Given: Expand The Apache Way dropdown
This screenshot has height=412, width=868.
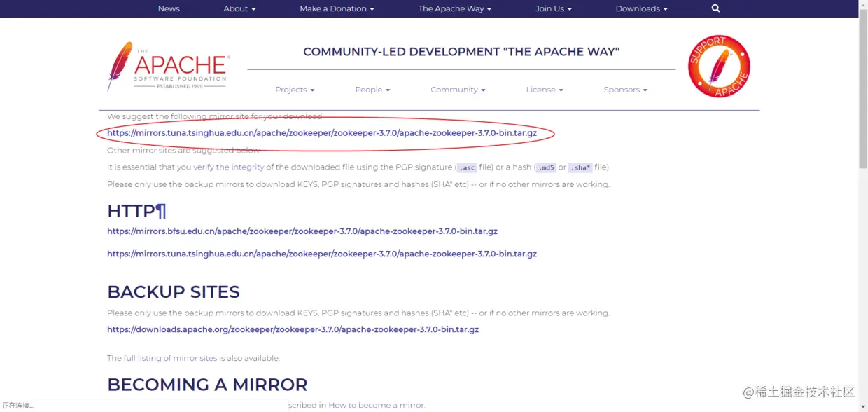Looking at the screenshot, I should pos(455,8).
